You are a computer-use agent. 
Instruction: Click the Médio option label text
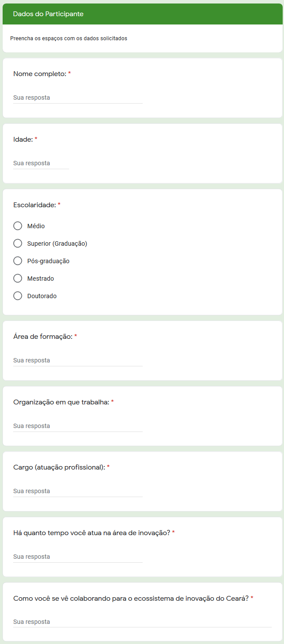(36, 226)
